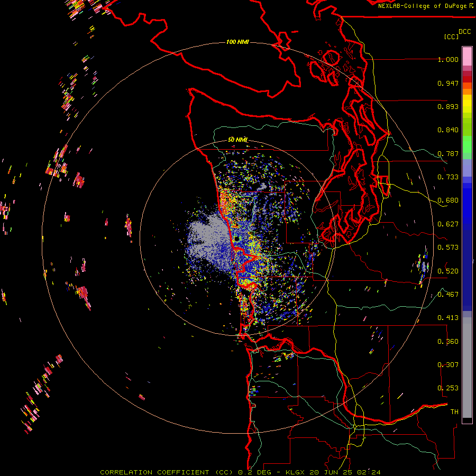Select the 50 NMI range ring label
The height and width of the screenshot is (476, 476).
pos(237,140)
